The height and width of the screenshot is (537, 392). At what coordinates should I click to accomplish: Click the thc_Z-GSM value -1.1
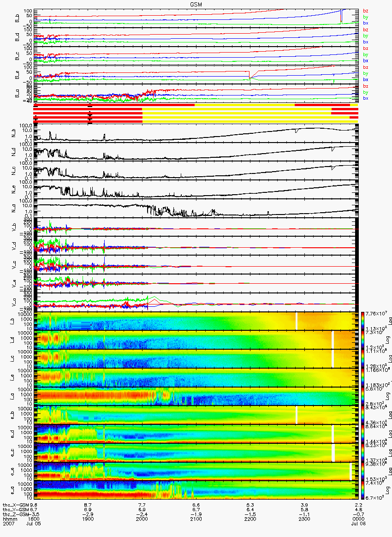[x=304, y=514]
